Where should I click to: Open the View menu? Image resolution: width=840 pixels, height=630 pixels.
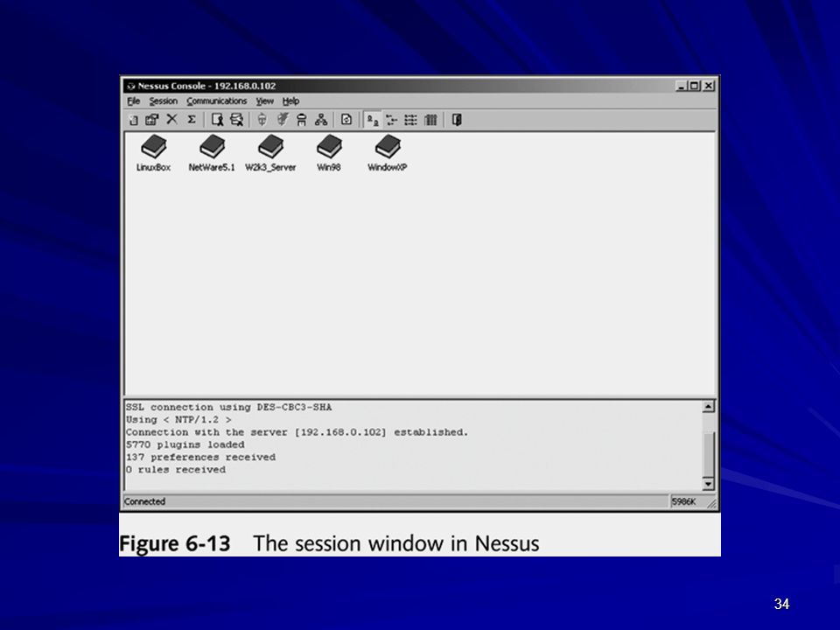coord(264,101)
